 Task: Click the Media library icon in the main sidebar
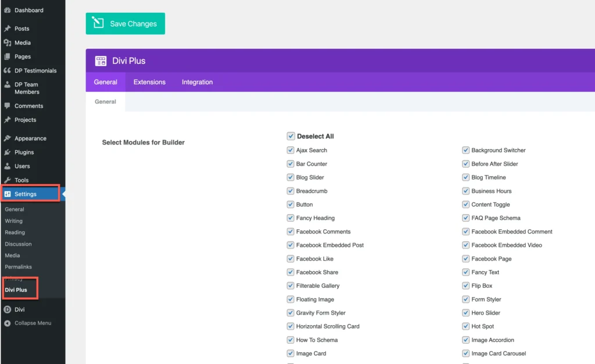(7, 42)
